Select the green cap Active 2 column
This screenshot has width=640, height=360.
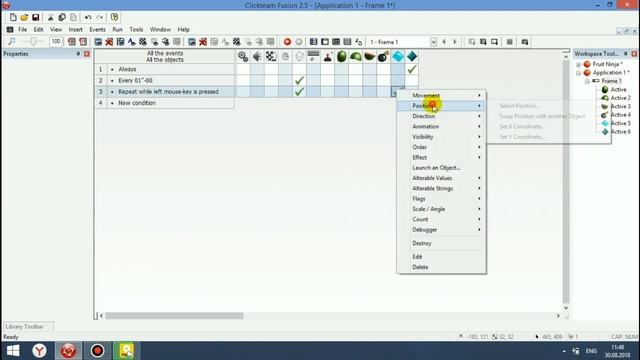point(356,57)
